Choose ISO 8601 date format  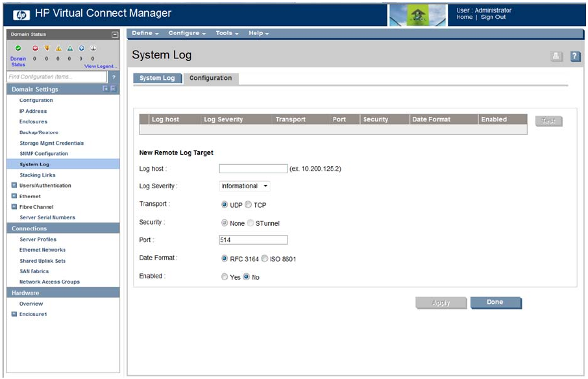click(x=265, y=259)
